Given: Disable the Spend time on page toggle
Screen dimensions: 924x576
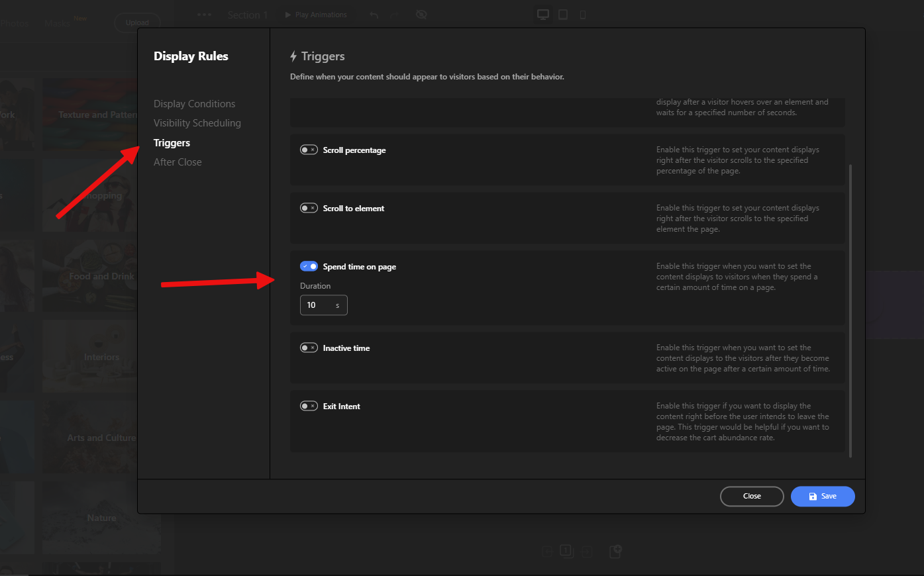Looking at the screenshot, I should pos(309,267).
